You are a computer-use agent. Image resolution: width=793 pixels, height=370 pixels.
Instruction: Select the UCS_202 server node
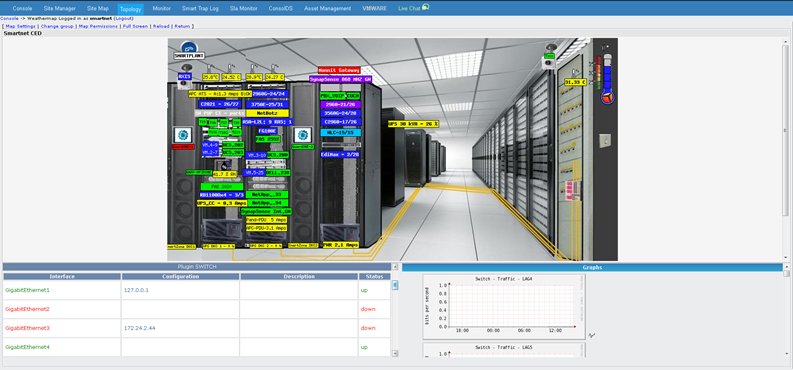point(233,145)
